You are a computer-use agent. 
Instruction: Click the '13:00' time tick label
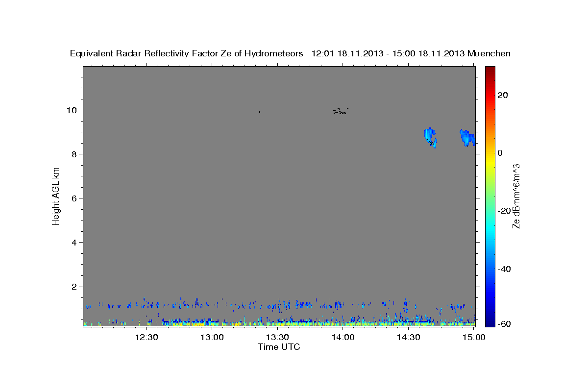(x=212, y=337)
